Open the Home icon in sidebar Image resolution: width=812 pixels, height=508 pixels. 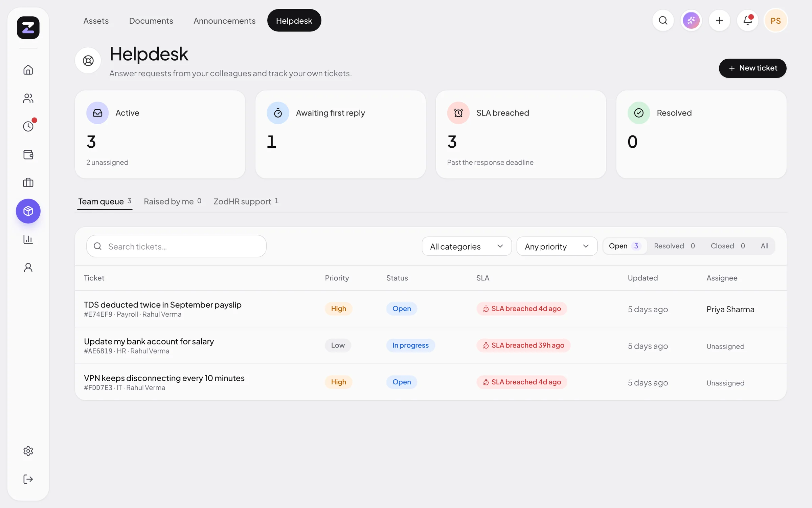pyautogui.click(x=28, y=70)
